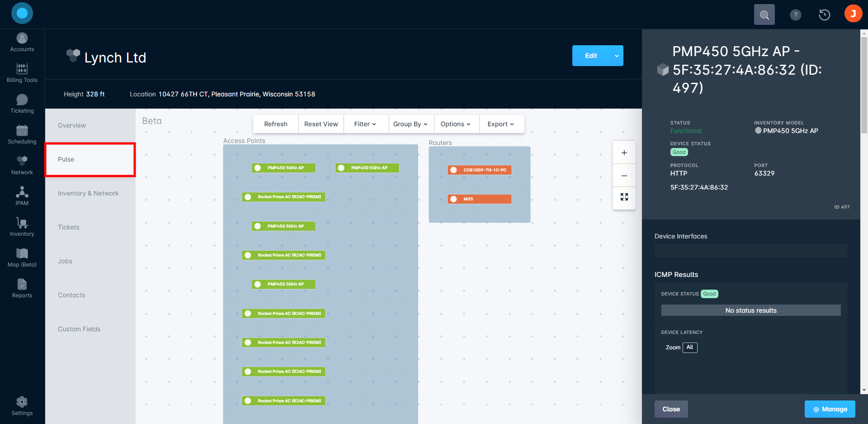Click the location address text
868x424 pixels.
[x=237, y=94]
